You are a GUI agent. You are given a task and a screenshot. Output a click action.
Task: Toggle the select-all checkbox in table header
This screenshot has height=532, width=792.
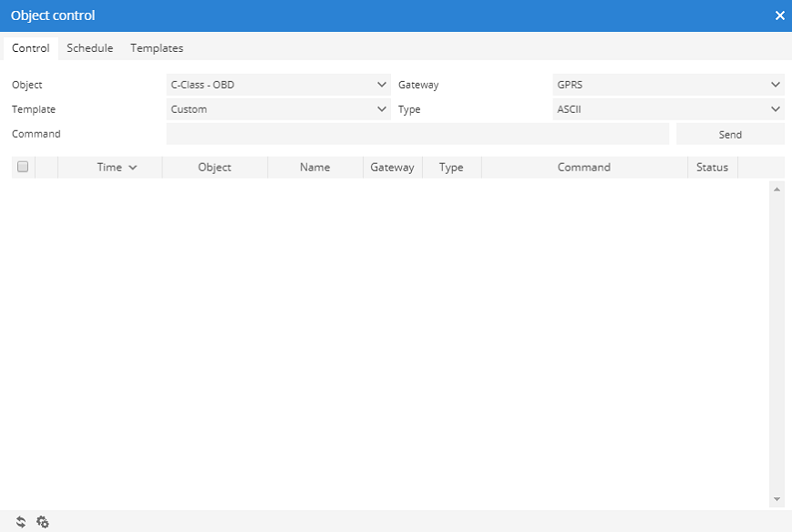[23, 167]
